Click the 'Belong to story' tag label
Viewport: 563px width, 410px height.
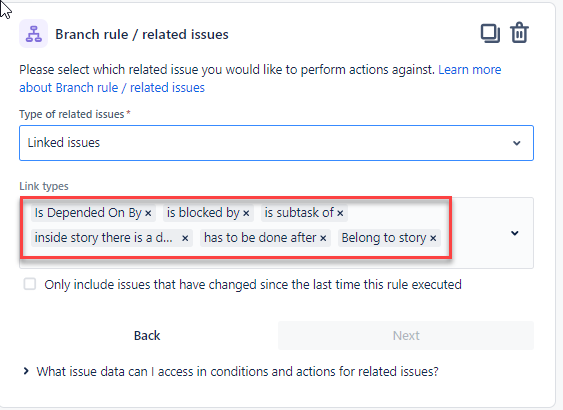point(383,238)
